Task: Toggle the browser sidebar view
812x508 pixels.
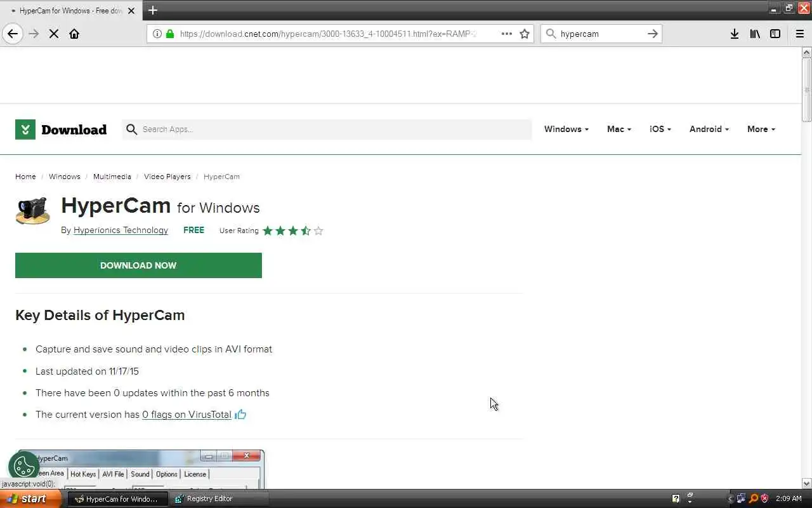Action: 775,34
